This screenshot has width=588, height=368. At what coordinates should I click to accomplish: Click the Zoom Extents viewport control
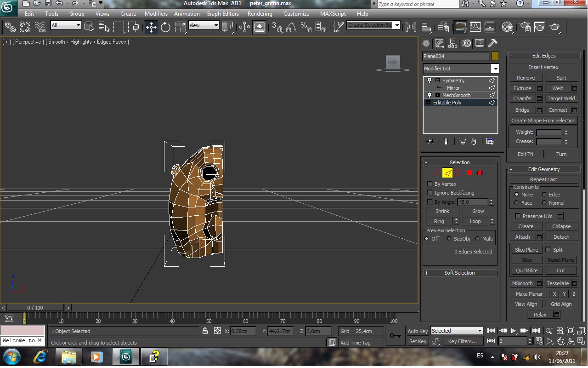[x=570, y=331]
